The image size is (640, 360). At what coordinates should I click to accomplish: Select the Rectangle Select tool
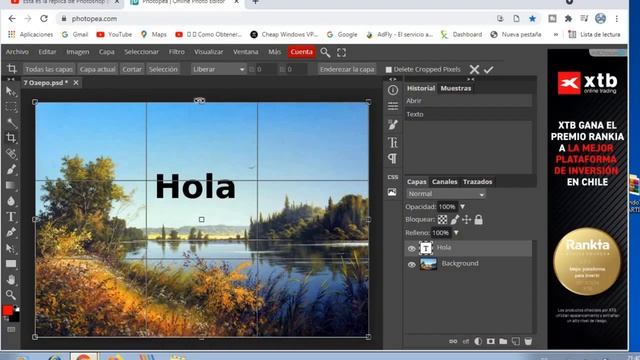[11, 107]
